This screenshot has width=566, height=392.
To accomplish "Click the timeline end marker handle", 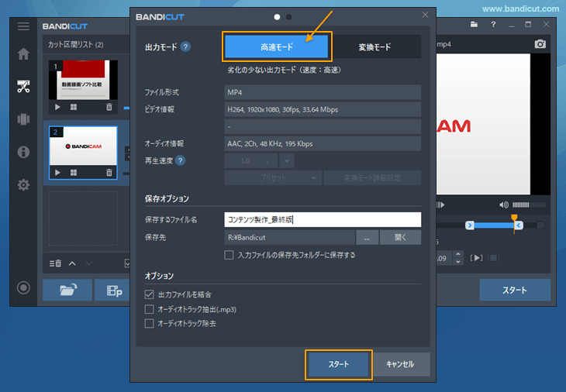I will tap(519, 225).
